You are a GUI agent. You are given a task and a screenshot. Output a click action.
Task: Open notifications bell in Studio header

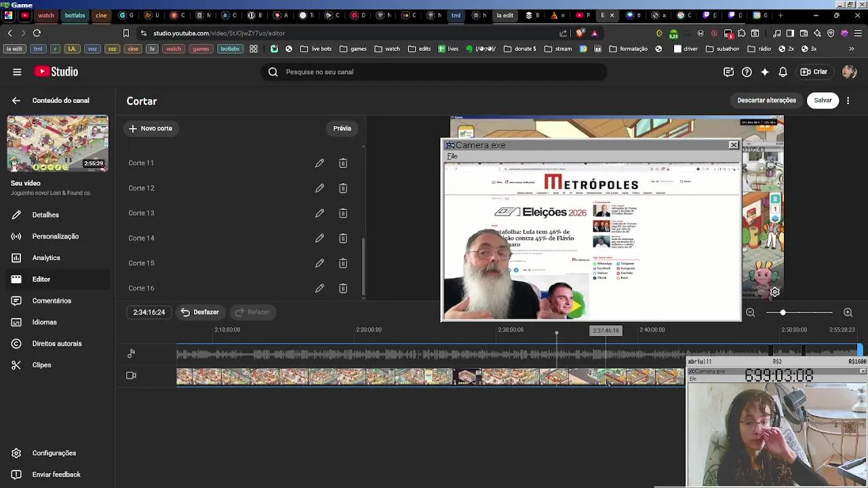[x=783, y=72]
